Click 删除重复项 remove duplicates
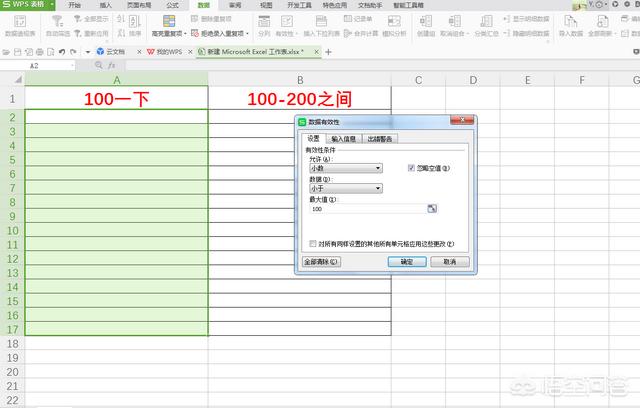Image resolution: width=640 pixels, height=408 pixels. point(211,19)
